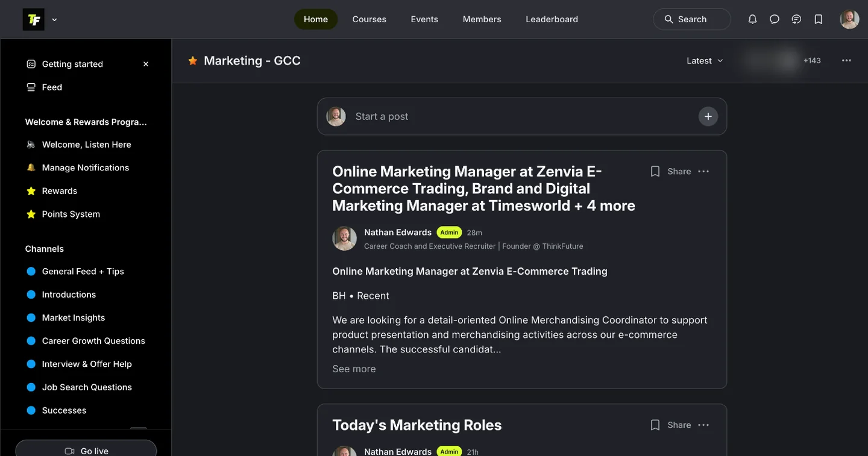Open Job Search Questions channel
This screenshot has height=456, width=868.
87,387
